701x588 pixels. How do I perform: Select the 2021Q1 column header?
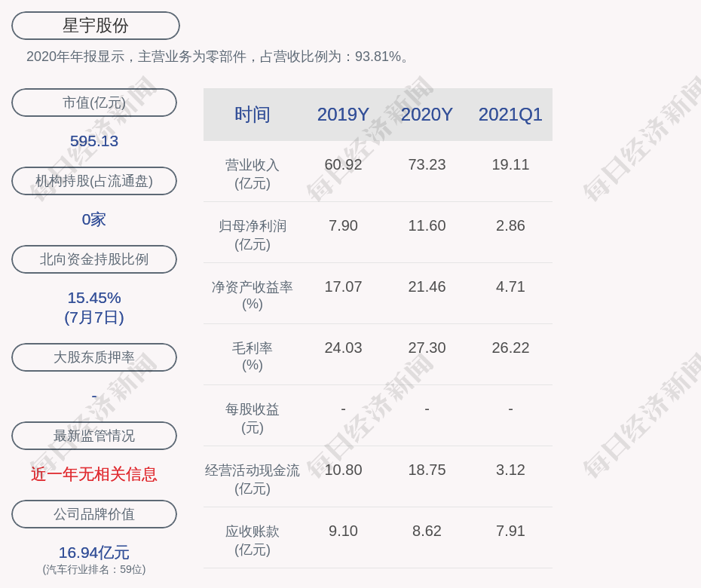[510, 115]
